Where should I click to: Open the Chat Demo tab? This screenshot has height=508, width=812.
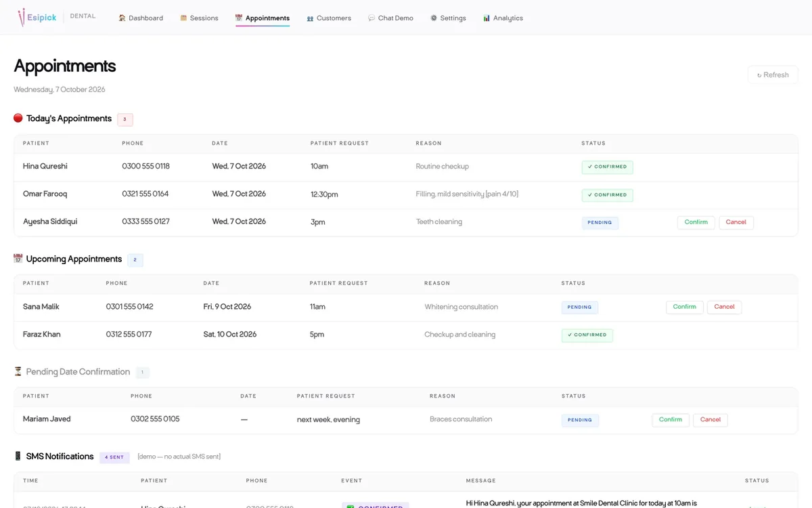[x=390, y=18]
